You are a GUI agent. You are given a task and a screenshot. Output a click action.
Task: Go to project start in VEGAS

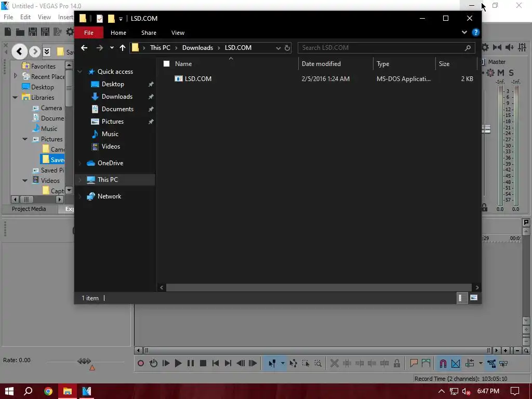click(216, 363)
